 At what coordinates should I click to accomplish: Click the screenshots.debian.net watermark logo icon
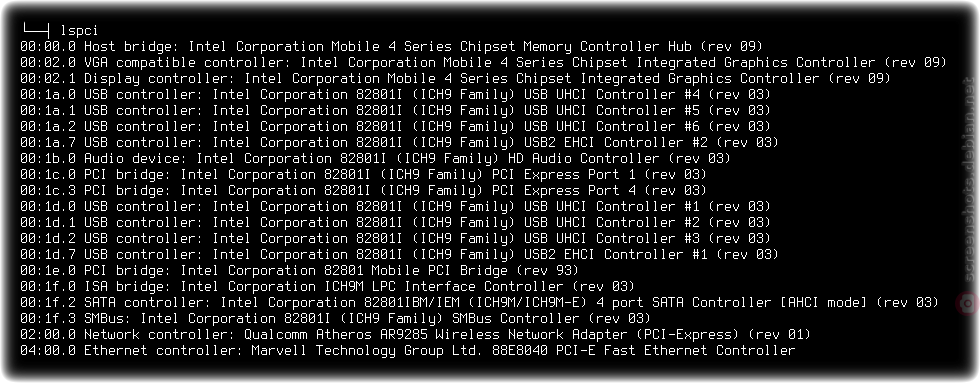[x=968, y=303]
